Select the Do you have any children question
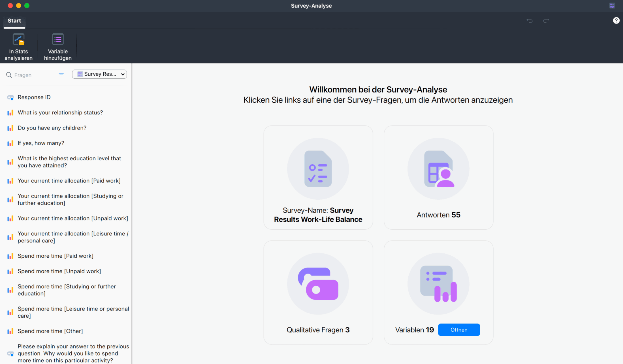This screenshot has height=364, width=623. [52, 128]
